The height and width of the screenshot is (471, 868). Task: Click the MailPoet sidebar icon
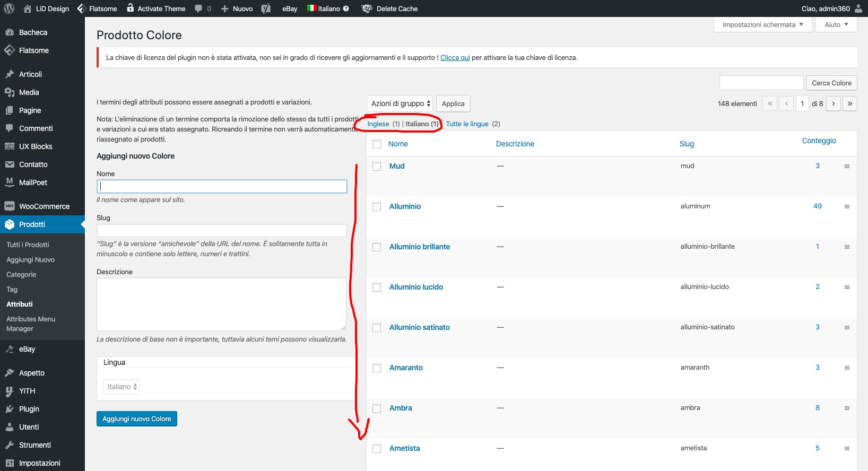click(10, 182)
